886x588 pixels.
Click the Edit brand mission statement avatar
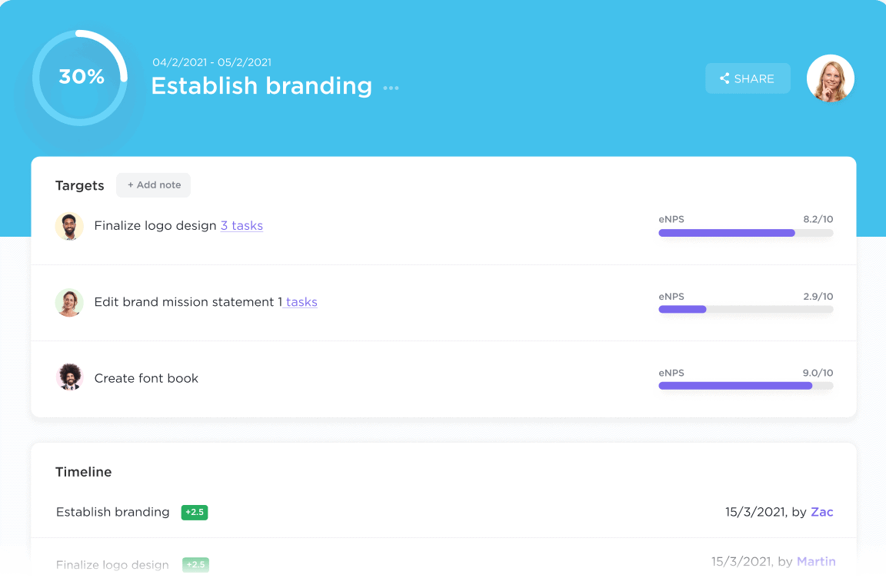[x=69, y=302]
